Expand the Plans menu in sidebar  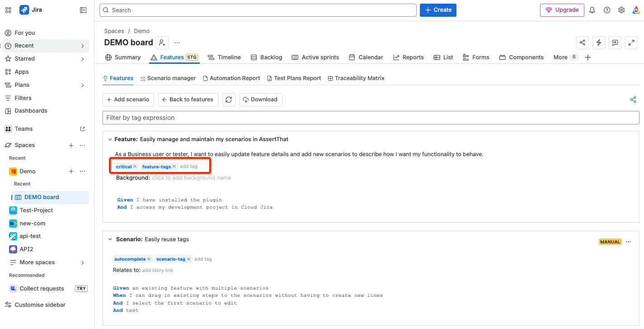point(83,85)
